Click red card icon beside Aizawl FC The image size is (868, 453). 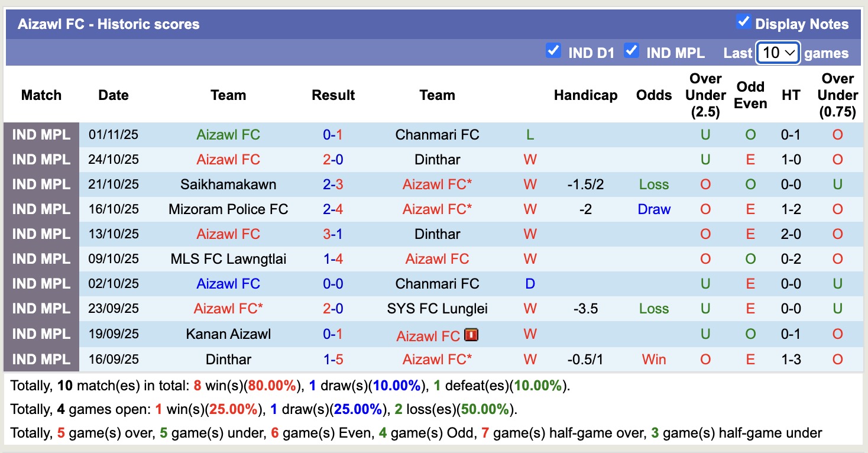click(x=471, y=335)
